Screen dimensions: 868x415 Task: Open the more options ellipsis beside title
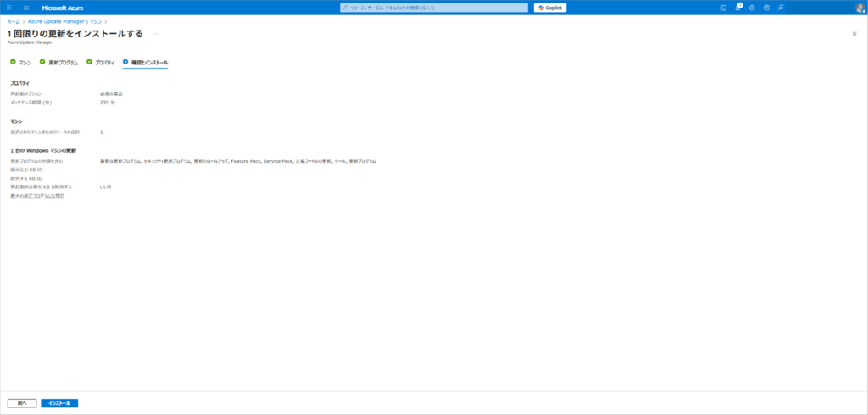point(154,33)
